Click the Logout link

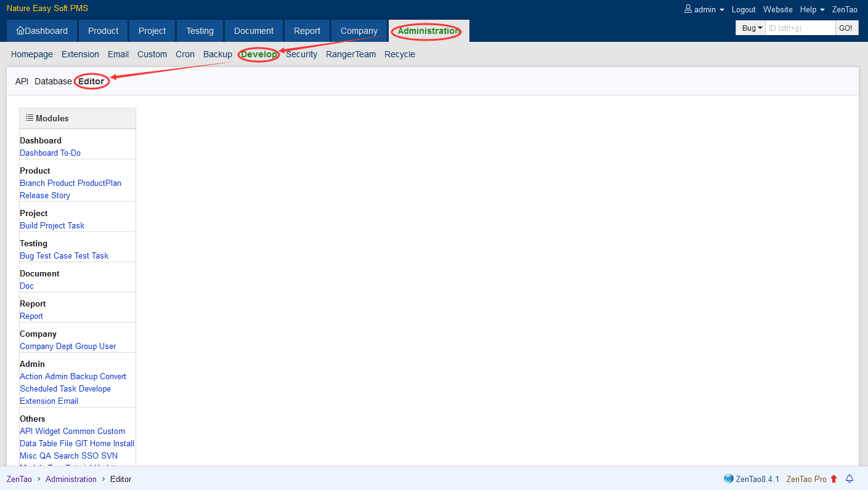pyautogui.click(x=744, y=9)
